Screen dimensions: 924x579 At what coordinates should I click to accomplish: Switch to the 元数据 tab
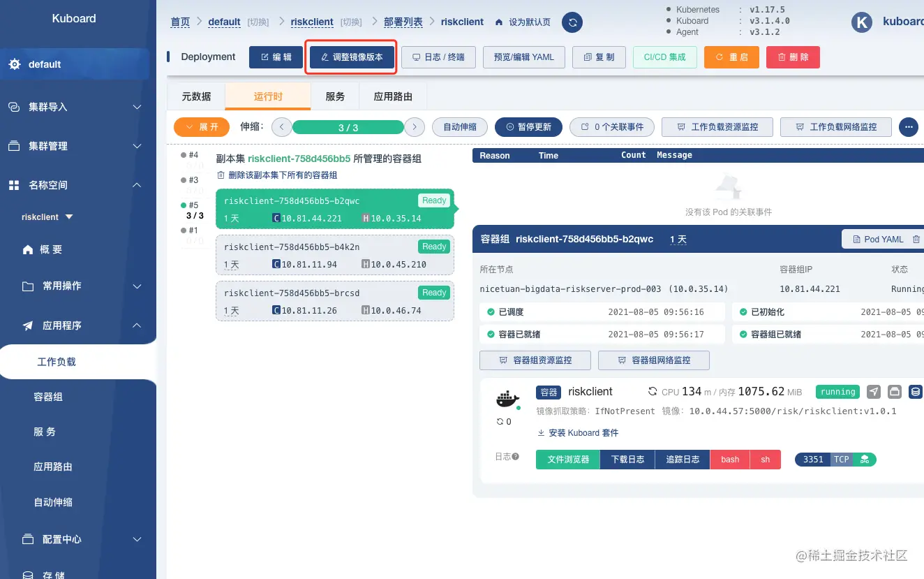196,96
